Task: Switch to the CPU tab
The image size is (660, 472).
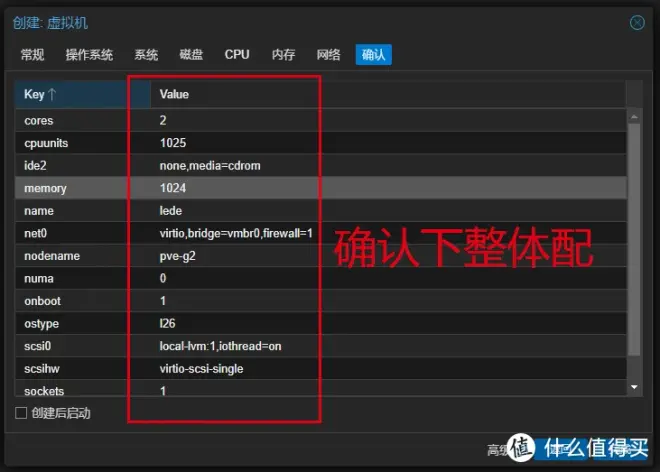Action: click(x=237, y=55)
